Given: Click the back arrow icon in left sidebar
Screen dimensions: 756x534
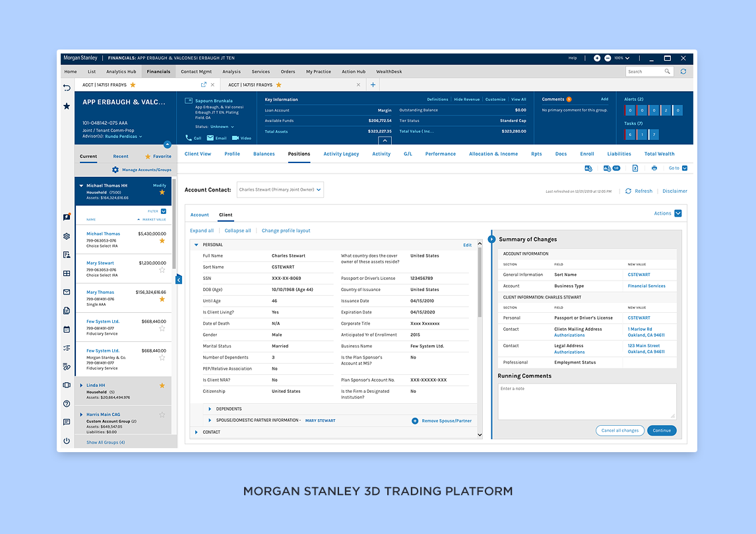Looking at the screenshot, I should point(67,87).
